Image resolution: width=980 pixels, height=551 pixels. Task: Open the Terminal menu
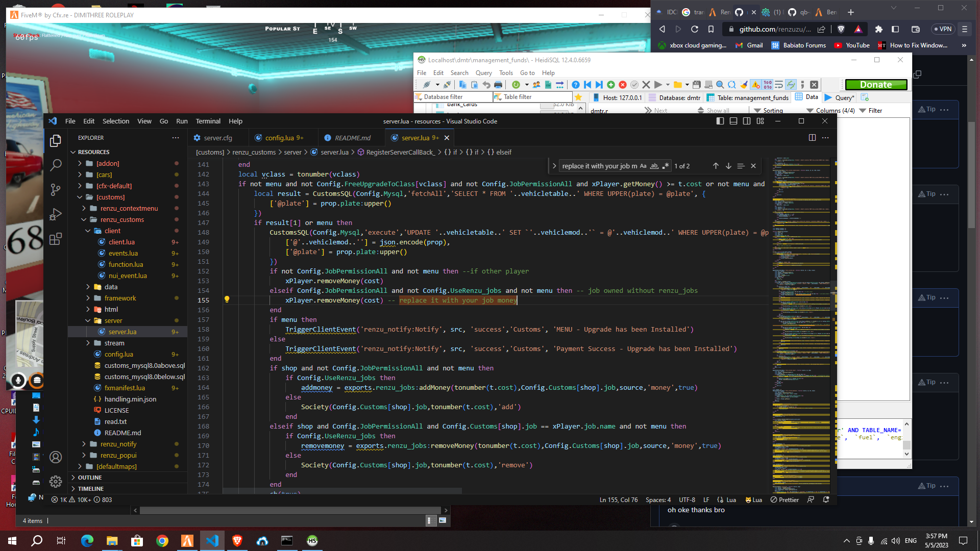click(x=208, y=121)
